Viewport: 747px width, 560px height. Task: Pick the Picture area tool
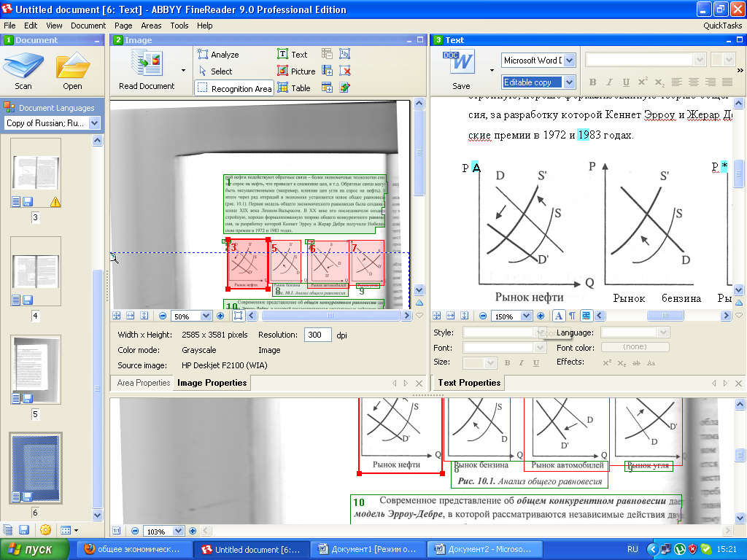[296, 71]
